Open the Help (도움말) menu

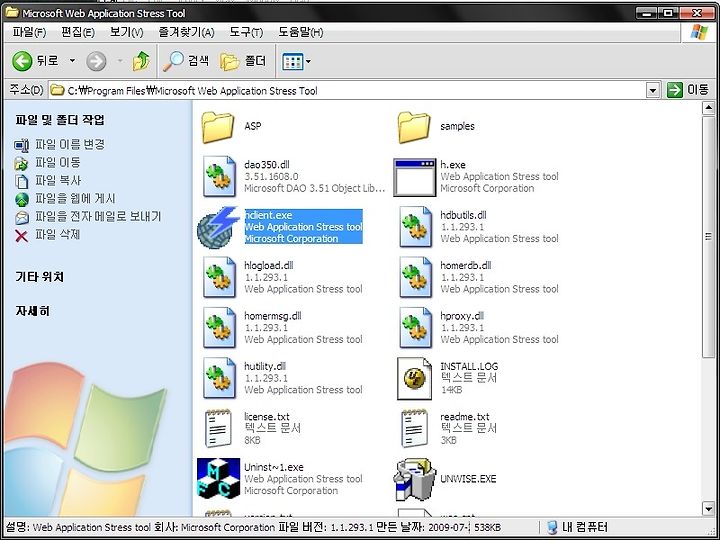300,32
